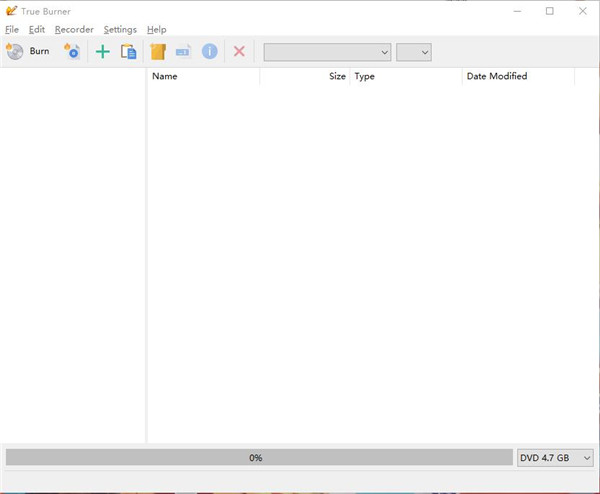Click the paste clipboard toolbar icon
Screen dimensions: 600x494
coord(128,51)
